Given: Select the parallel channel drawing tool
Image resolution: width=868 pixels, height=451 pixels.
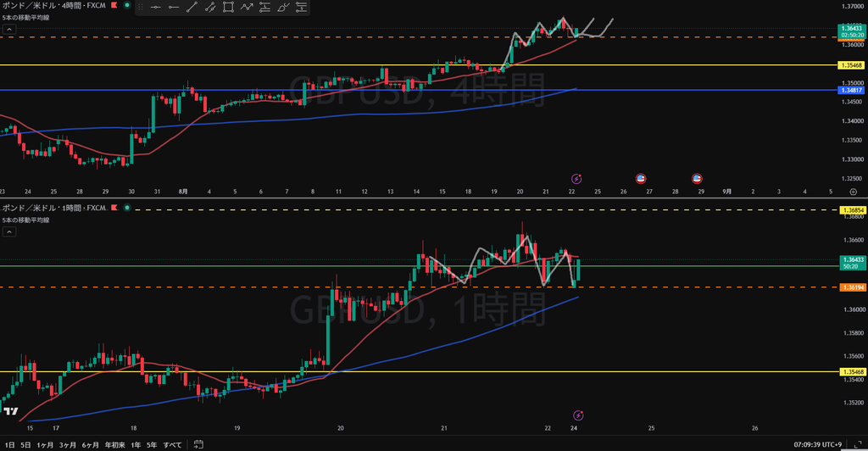Looking at the screenshot, I should (x=210, y=7).
